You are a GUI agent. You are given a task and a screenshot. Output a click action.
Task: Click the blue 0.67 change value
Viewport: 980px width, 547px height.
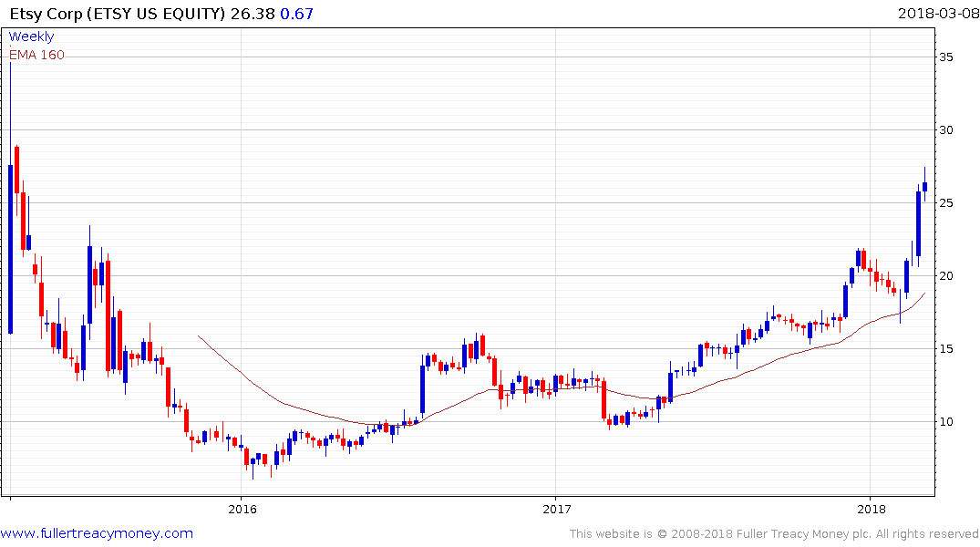297,14
